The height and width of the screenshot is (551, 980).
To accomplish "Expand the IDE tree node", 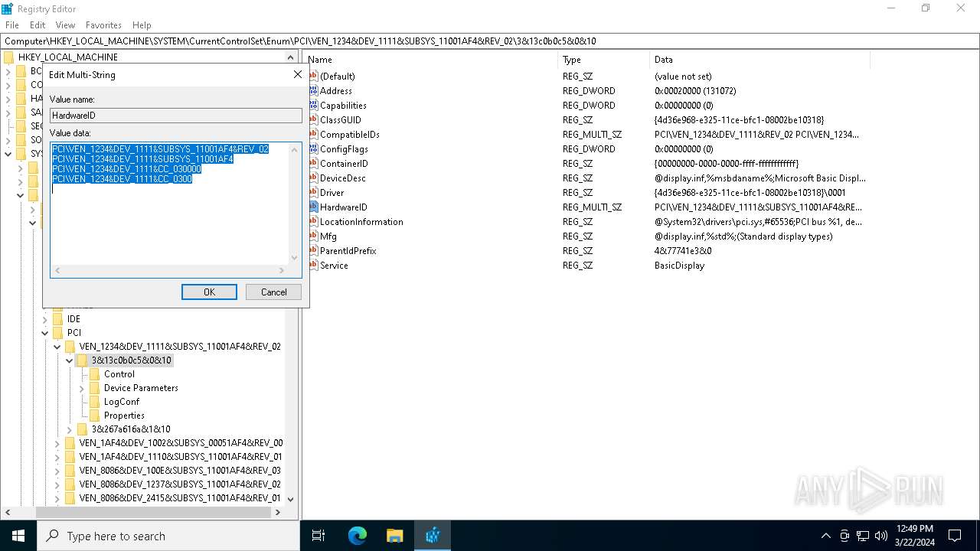I will point(45,319).
